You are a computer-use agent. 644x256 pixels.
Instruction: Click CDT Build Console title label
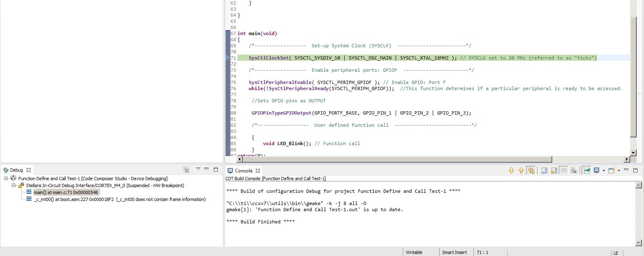276,179
